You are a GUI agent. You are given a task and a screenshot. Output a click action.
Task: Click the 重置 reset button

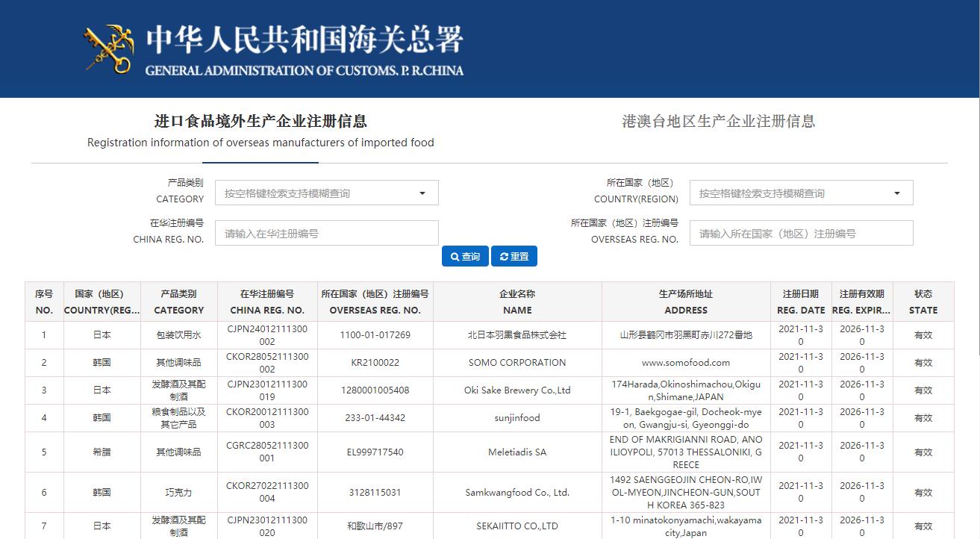(x=514, y=256)
